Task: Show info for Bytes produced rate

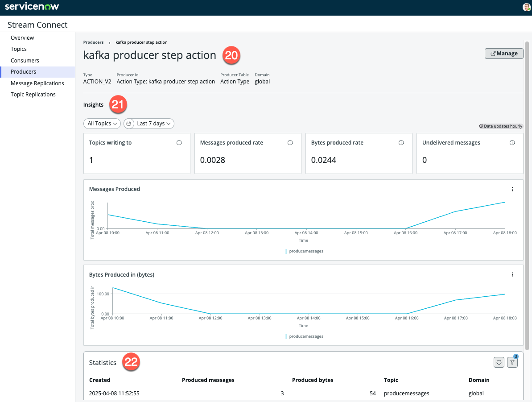Action: 401,143
